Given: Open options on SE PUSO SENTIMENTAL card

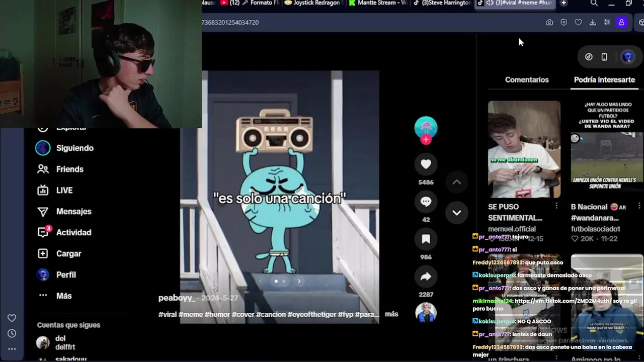Looking at the screenshot, I should coord(556,206).
